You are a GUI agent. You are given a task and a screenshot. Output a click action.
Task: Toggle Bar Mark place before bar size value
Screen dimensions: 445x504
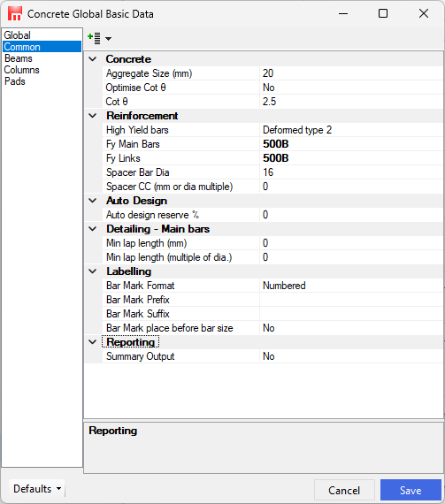[351, 328]
